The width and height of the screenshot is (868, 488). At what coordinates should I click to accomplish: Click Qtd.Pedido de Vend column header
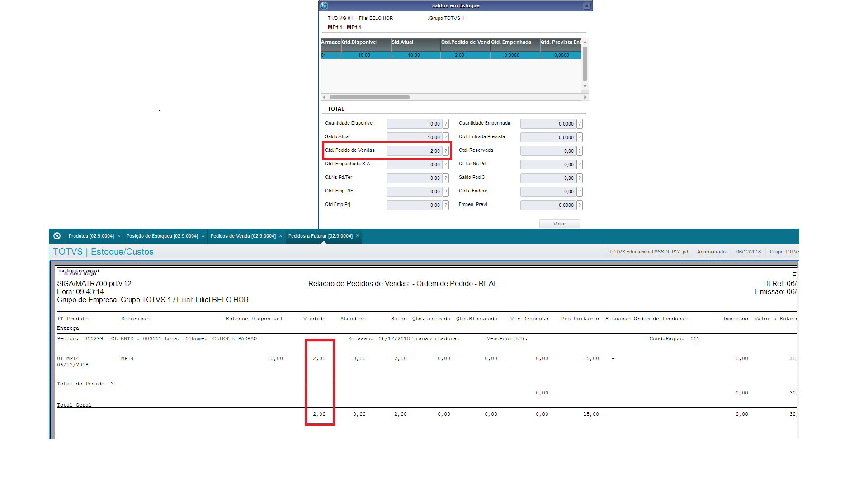(466, 44)
